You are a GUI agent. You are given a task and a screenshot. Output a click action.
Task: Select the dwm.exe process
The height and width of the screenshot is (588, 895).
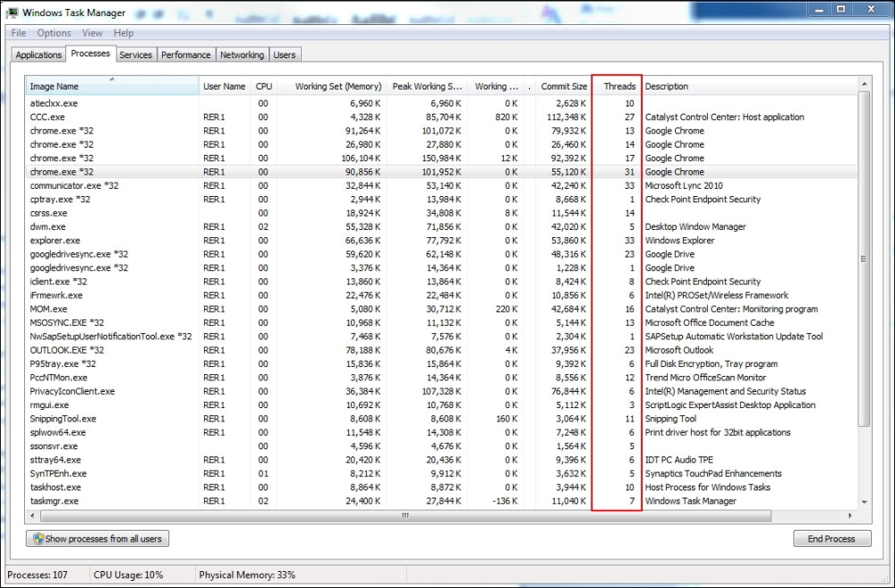[442, 226]
